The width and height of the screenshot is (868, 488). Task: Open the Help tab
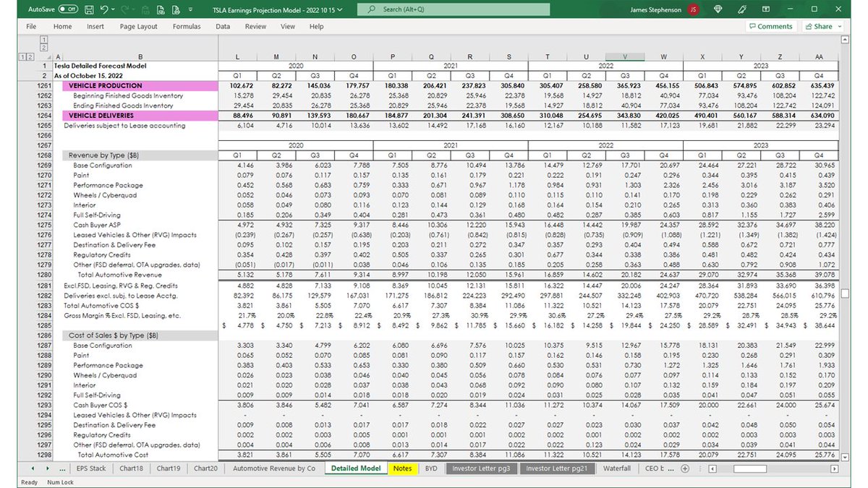[316, 27]
